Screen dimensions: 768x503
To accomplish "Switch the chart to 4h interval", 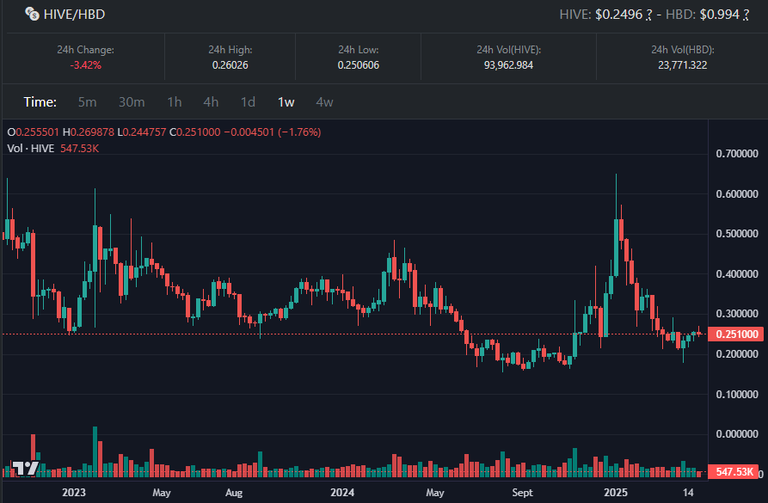I will [211, 102].
